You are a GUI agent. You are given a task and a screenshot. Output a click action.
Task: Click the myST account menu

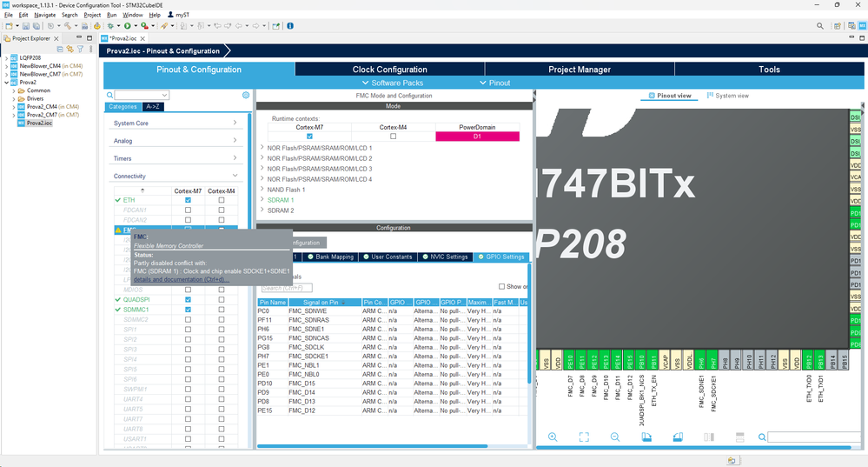(178, 15)
